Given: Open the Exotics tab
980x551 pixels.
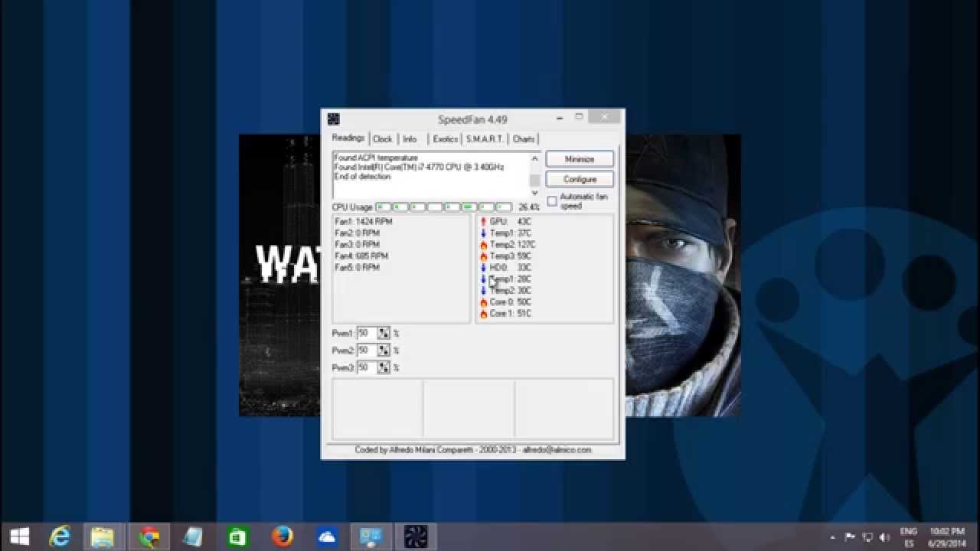Looking at the screenshot, I should [445, 139].
